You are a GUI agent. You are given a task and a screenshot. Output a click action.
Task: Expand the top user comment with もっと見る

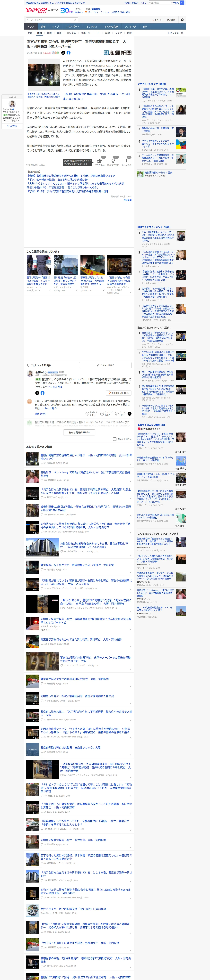(51, 408)
